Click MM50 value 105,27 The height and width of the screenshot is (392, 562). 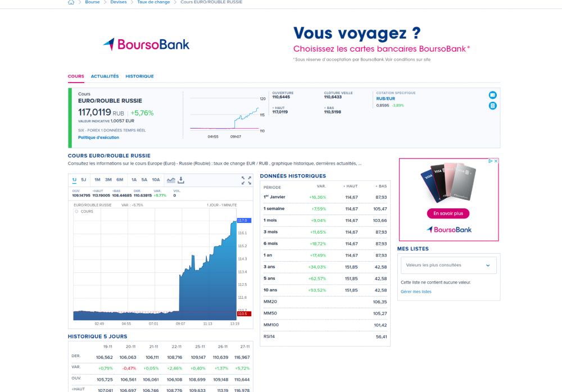coord(379,313)
